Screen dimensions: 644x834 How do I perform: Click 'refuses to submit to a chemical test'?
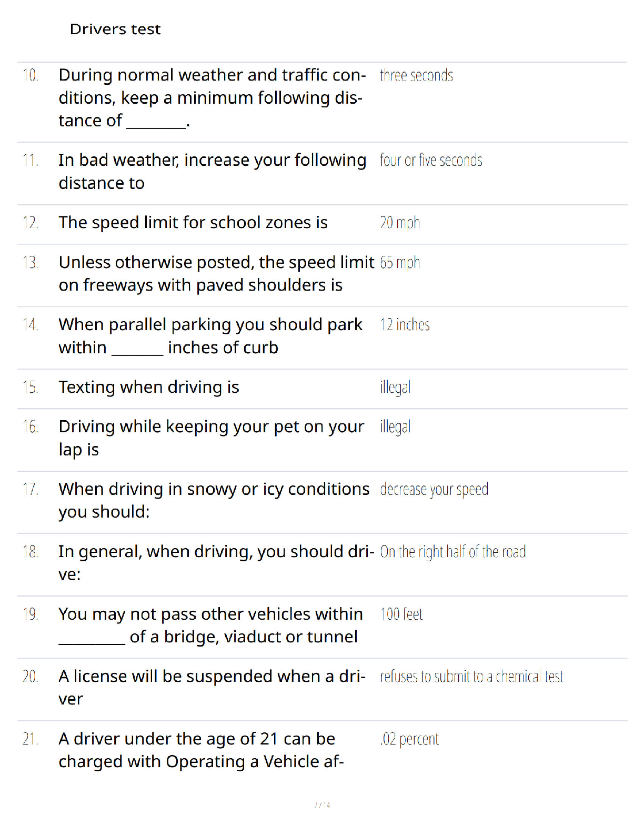[x=471, y=676]
